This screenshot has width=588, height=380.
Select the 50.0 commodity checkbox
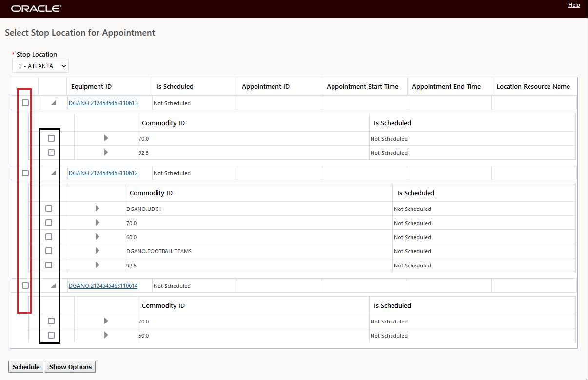point(51,335)
